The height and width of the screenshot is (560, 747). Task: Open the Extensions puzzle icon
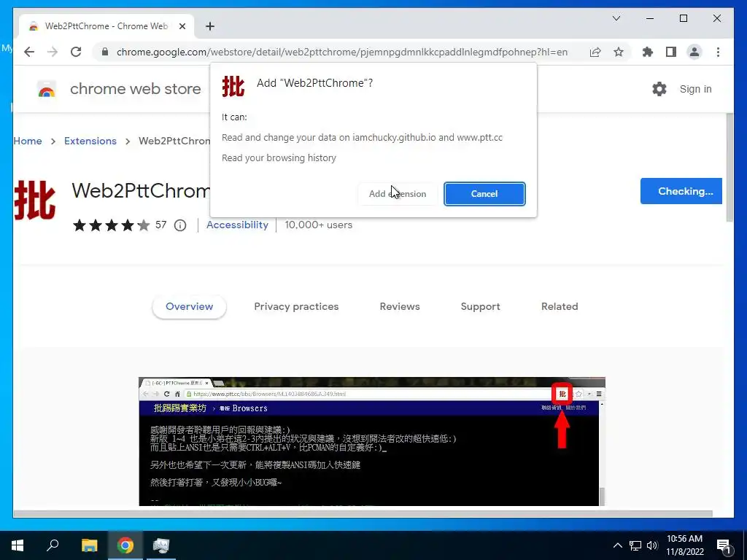648,52
